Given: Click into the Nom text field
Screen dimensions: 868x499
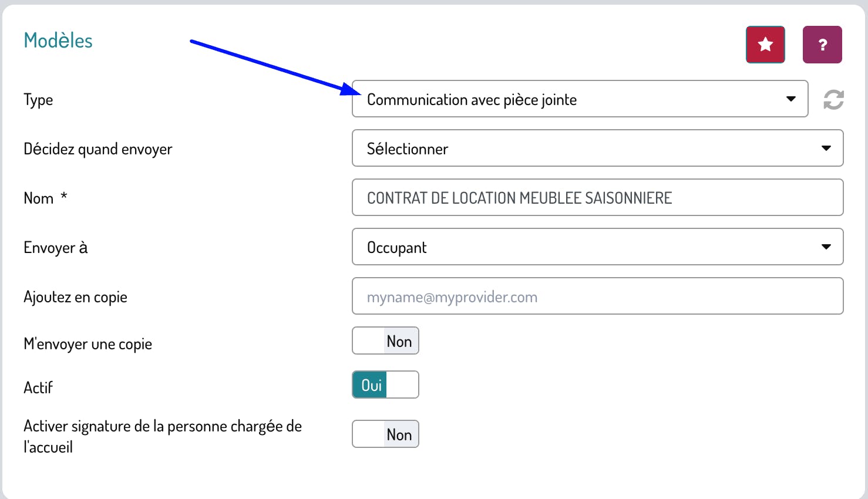Looking at the screenshot, I should 597,198.
